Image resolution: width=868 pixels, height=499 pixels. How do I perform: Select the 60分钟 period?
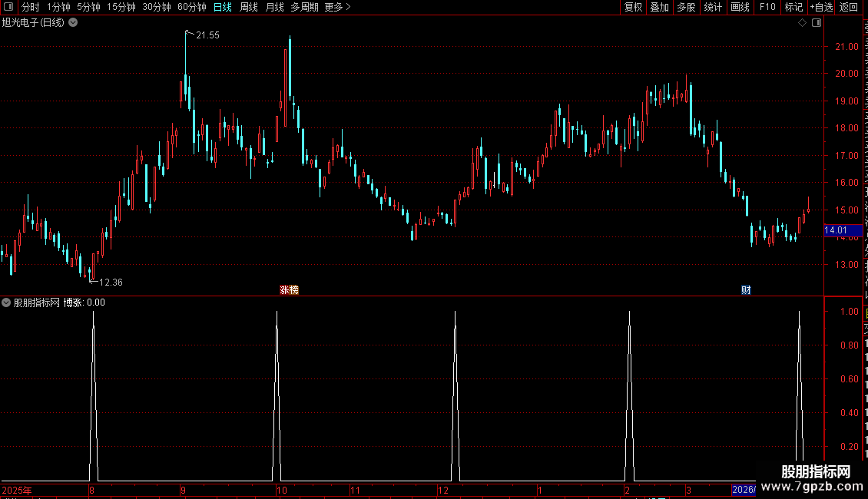tap(192, 7)
